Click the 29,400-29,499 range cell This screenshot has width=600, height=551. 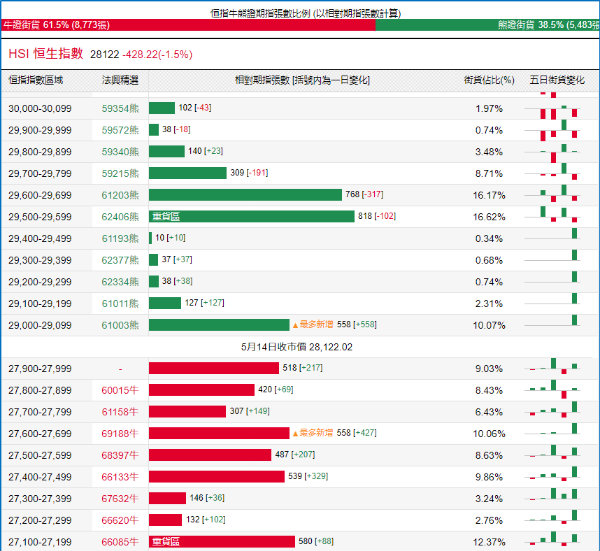pyautogui.click(x=40, y=239)
